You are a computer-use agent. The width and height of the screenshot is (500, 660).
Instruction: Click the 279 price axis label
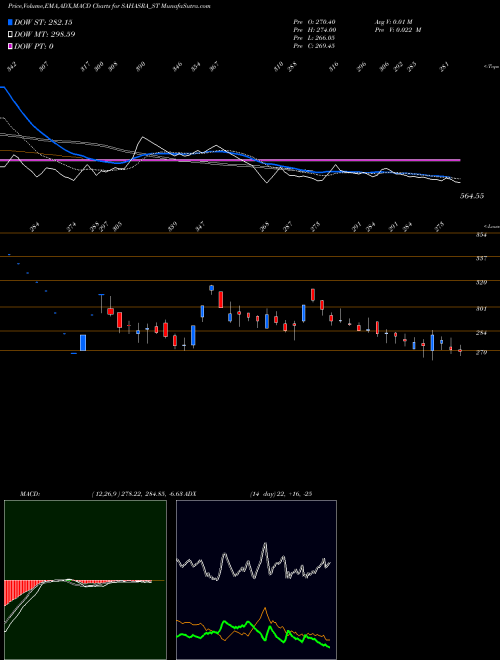pos(481,353)
